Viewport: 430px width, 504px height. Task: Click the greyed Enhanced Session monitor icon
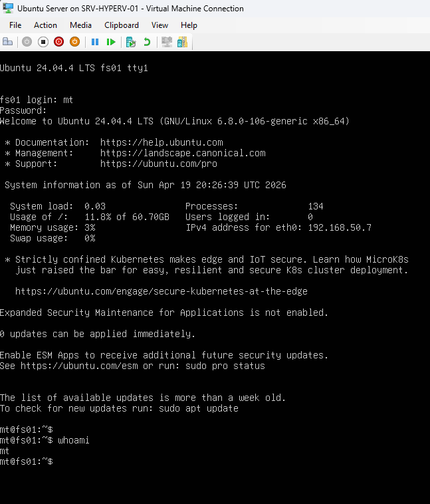click(167, 42)
